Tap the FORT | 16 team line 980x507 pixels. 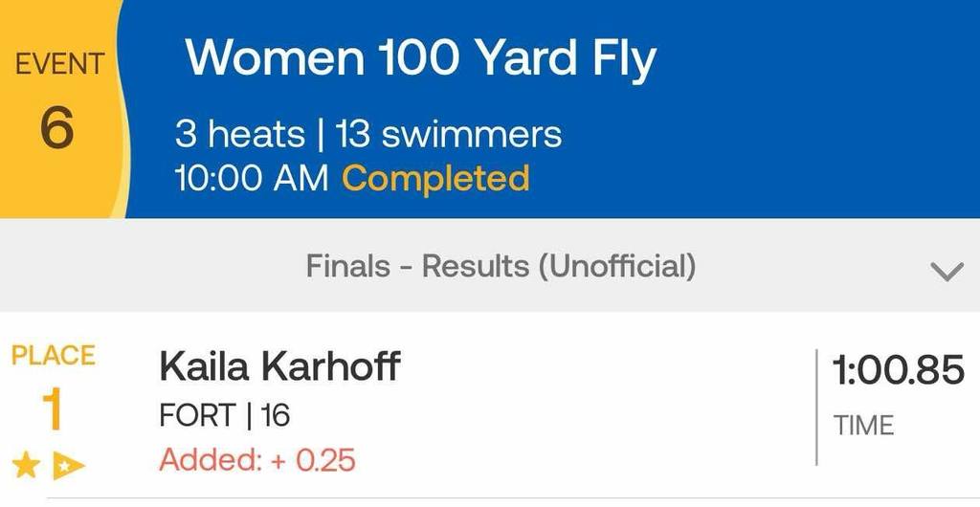pyautogui.click(x=224, y=416)
